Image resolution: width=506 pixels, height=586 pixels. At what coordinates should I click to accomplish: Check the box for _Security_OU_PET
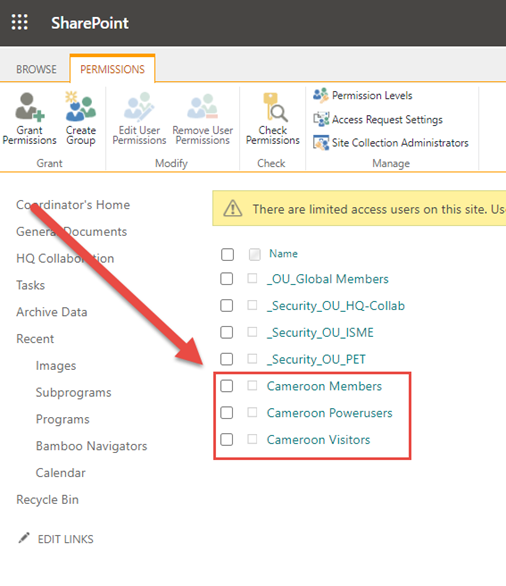coord(226,359)
